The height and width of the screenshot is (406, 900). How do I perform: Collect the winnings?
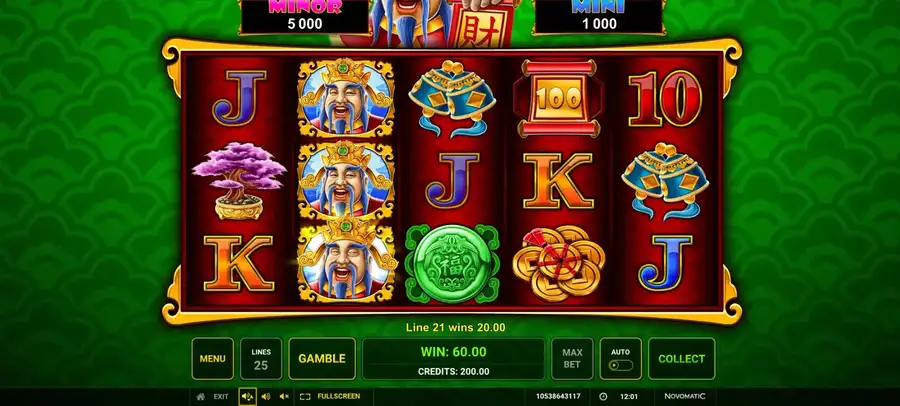coord(681,358)
